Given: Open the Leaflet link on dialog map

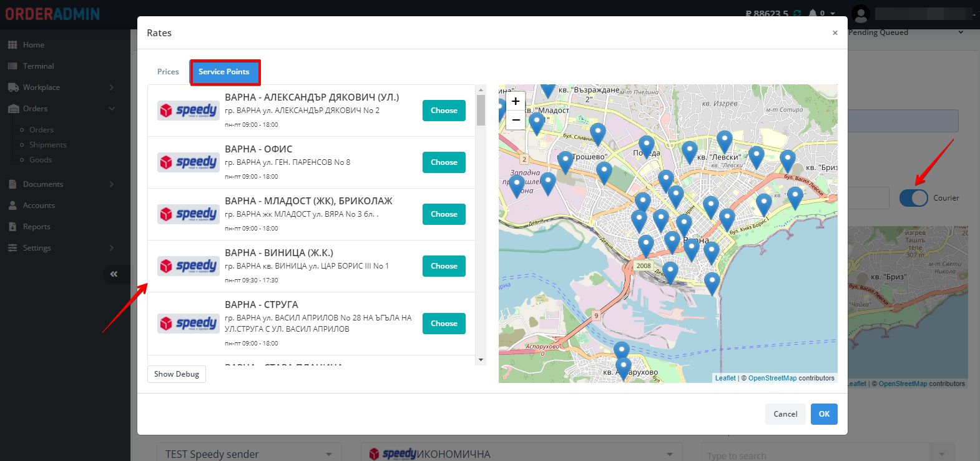Looking at the screenshot, I should 725,379.
